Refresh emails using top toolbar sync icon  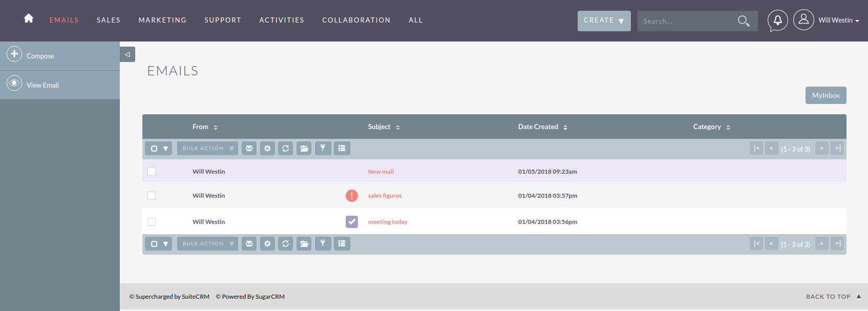(286, 149)
